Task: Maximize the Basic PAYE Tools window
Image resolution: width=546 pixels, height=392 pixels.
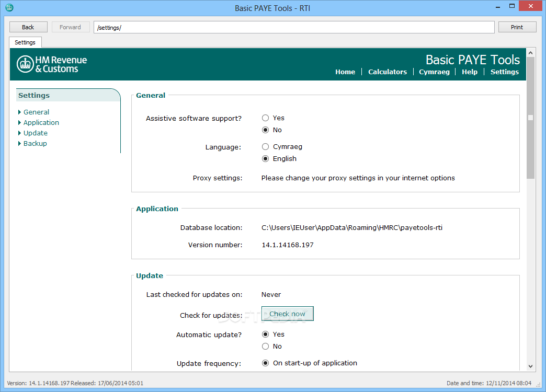Action: click(511, 6)
